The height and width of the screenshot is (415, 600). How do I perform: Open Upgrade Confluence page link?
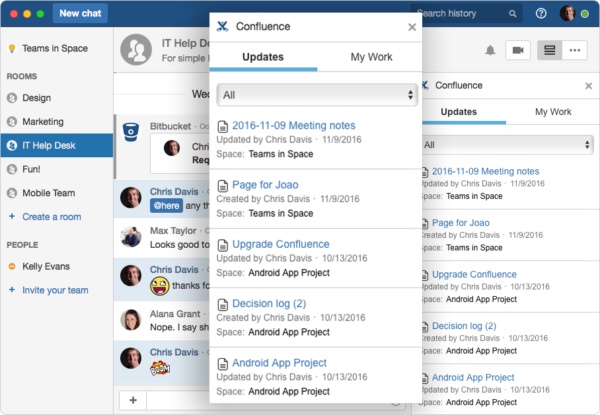(x=280, y=244)
